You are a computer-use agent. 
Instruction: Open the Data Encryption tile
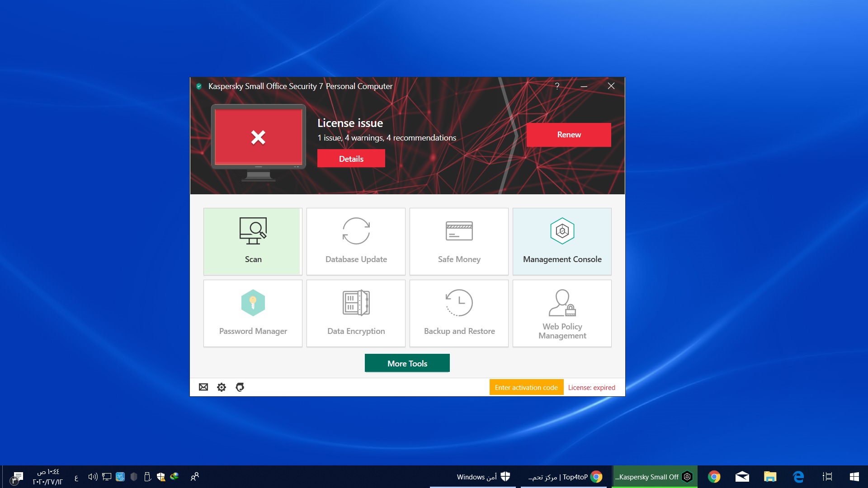pyautogui.click(x=356, y=313)
